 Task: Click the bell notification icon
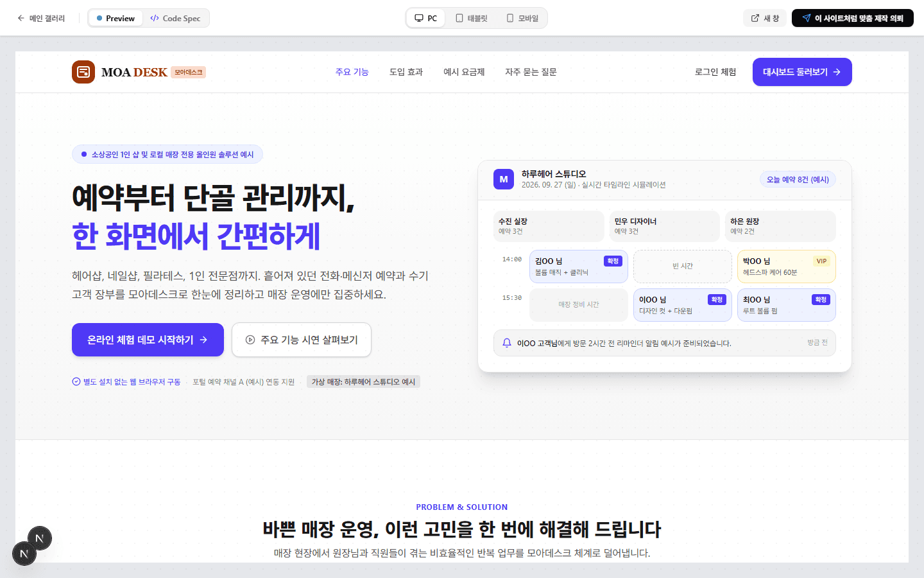(507, 343)
